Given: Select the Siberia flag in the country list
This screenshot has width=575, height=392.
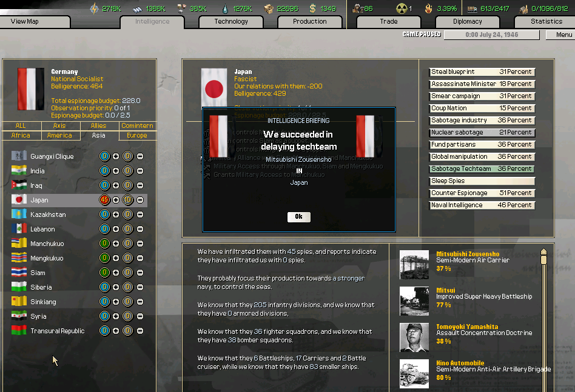Looking at the screenshot, I should 19,287.
